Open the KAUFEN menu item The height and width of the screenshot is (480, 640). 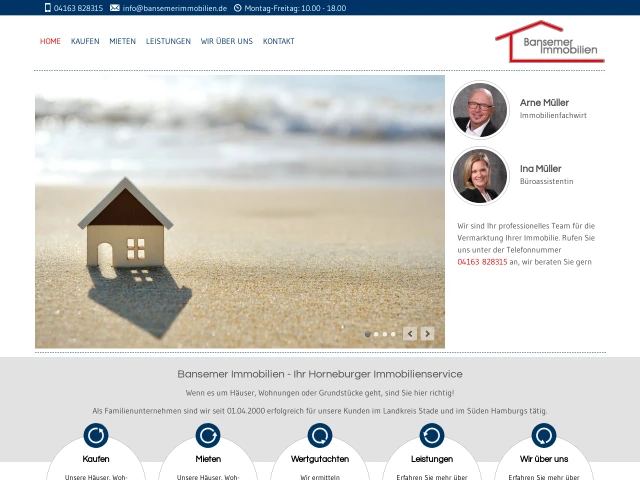coord(85,42)
